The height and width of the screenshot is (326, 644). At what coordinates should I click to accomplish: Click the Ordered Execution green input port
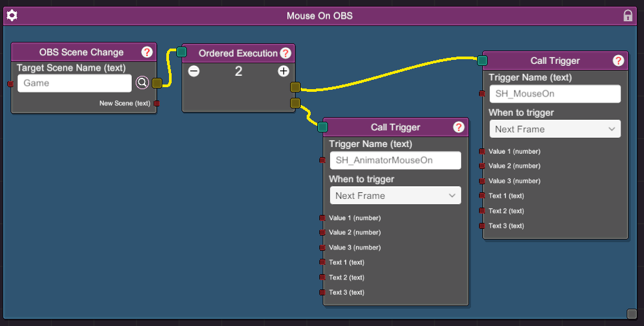click(x=182, y=52)
